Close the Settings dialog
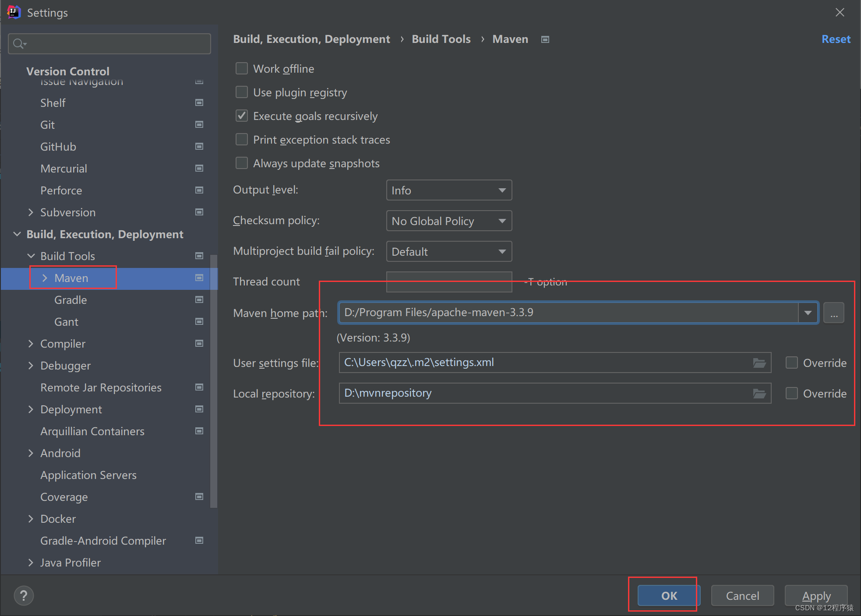861x616 pixels. [840, 12]
